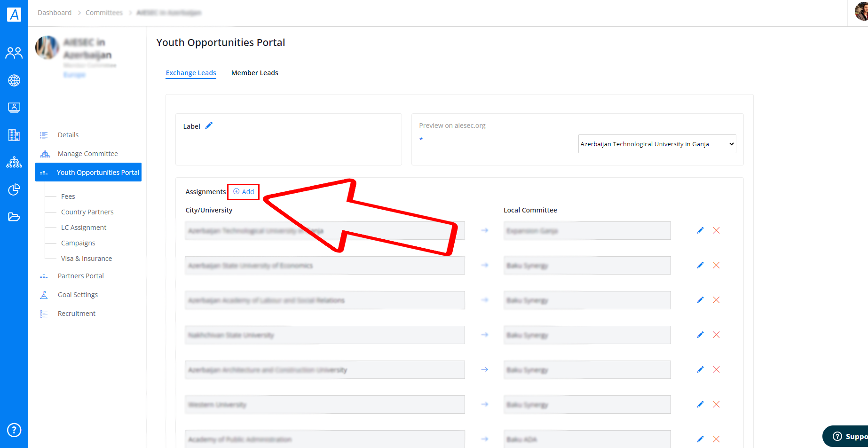Add a new assignment
868x448 pixels.
(244, 192)
